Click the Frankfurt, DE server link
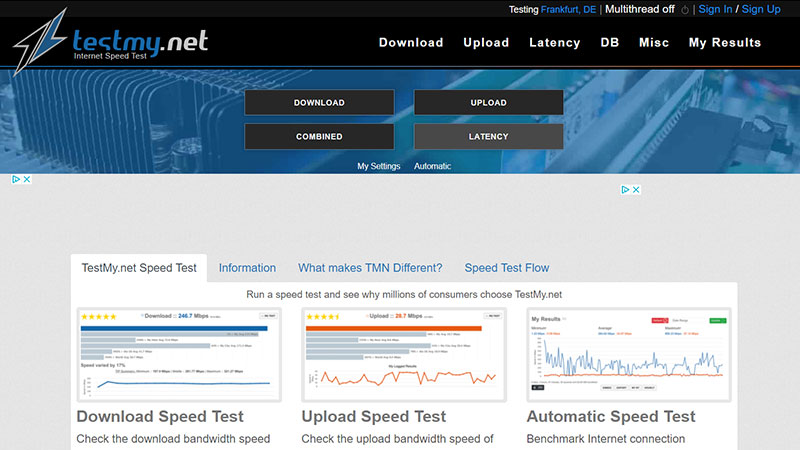Viewport: 800px width, 450px height. (568, 9)
